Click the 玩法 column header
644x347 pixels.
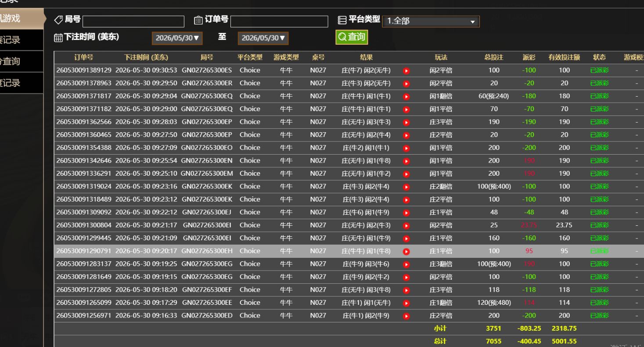coord(441,58)
